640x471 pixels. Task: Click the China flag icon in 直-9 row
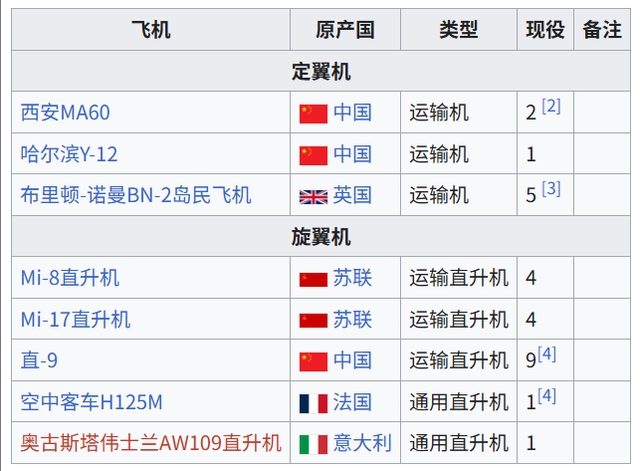coord(313,362)
